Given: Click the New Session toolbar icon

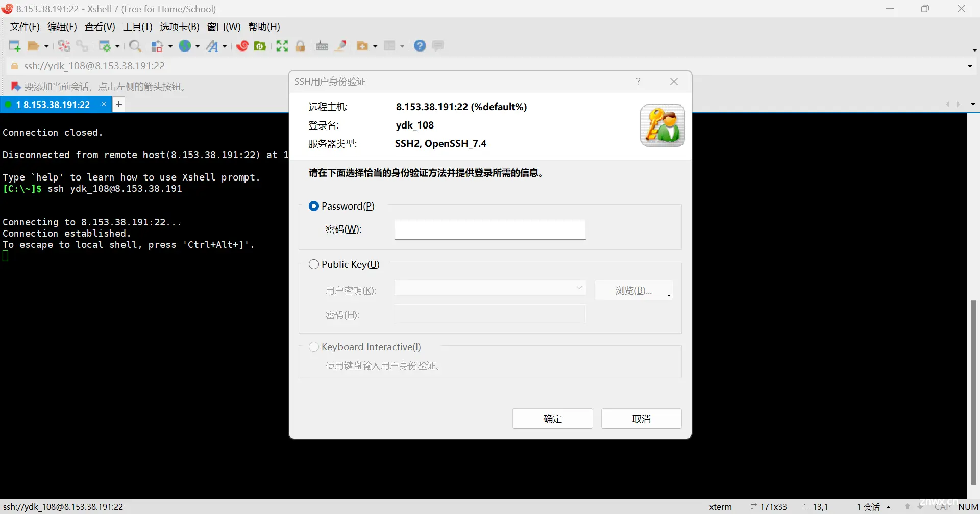Looking at the screenshot, I should tap(15, 46).
